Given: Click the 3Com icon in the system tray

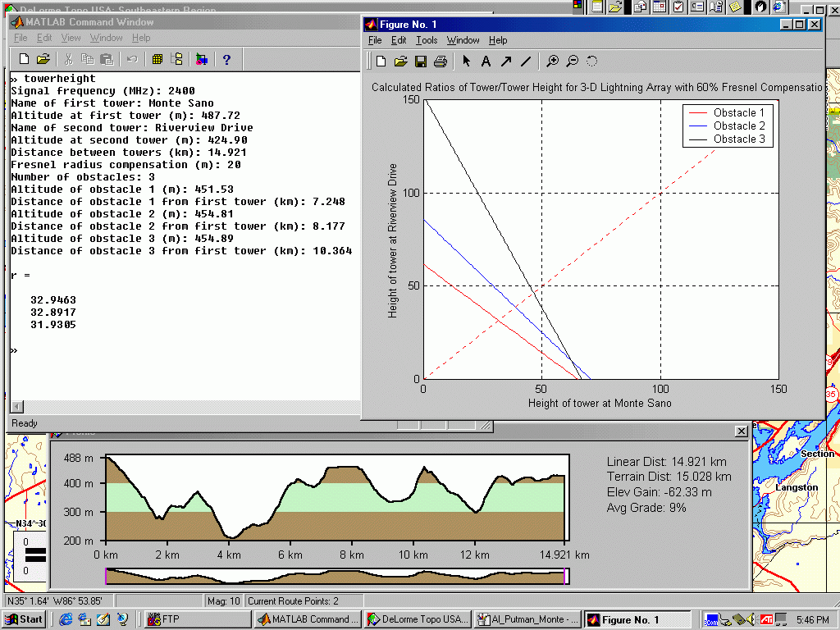Looking at the screenshot, I should [711, 620].
